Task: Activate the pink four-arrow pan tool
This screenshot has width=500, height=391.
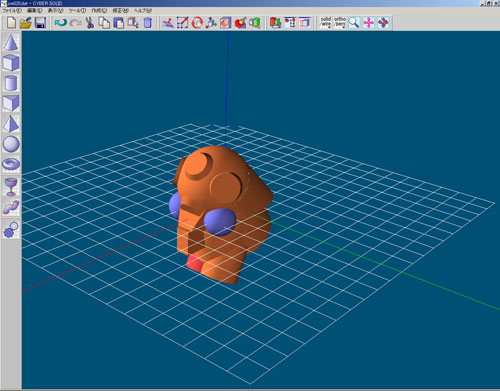Action: point(368,22)
